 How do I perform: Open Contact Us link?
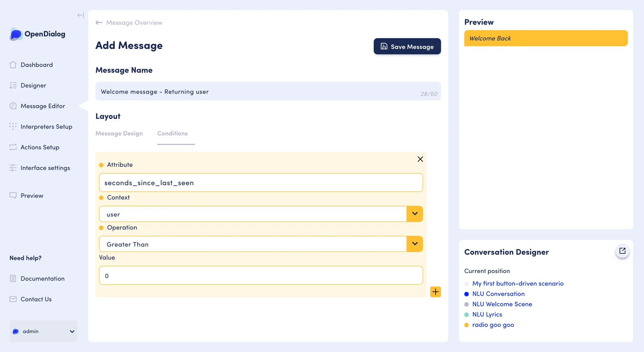tap(36, 299)
